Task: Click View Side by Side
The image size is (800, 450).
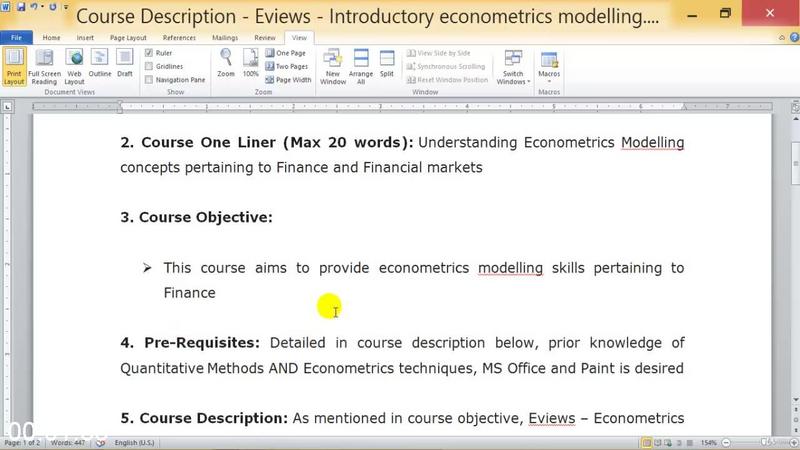Action: coord(439,53)
